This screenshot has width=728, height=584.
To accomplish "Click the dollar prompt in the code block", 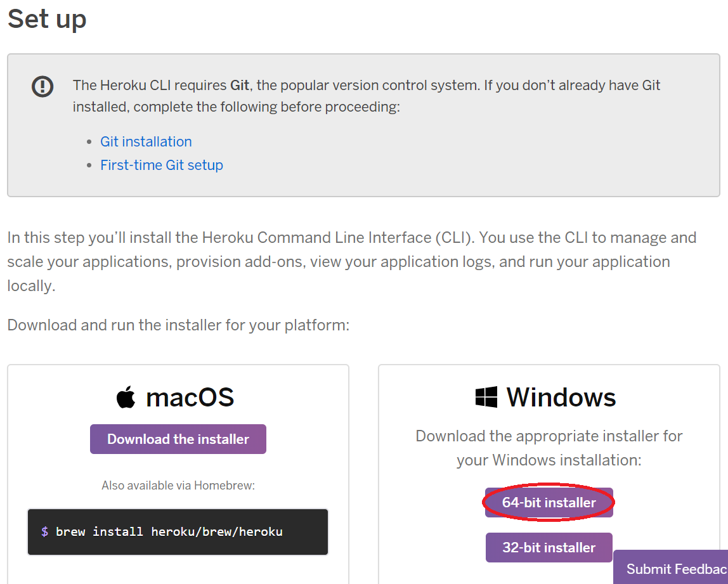I will [44, 531].
